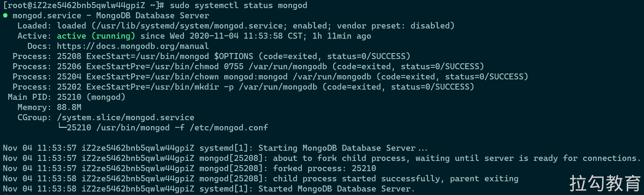
Task: Click the 'Started MongoDB Database Server' log line
Action: tap(209, 189)
